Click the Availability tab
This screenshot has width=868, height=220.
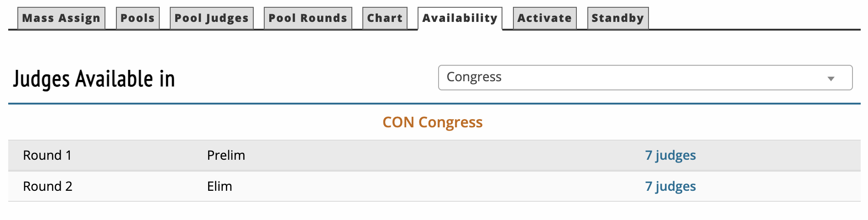460,18
